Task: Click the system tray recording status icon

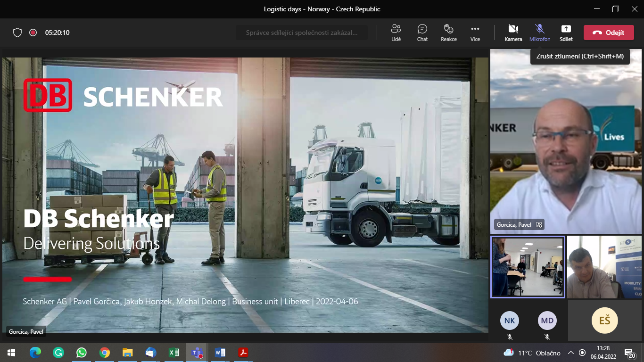Action: [582, 353]
